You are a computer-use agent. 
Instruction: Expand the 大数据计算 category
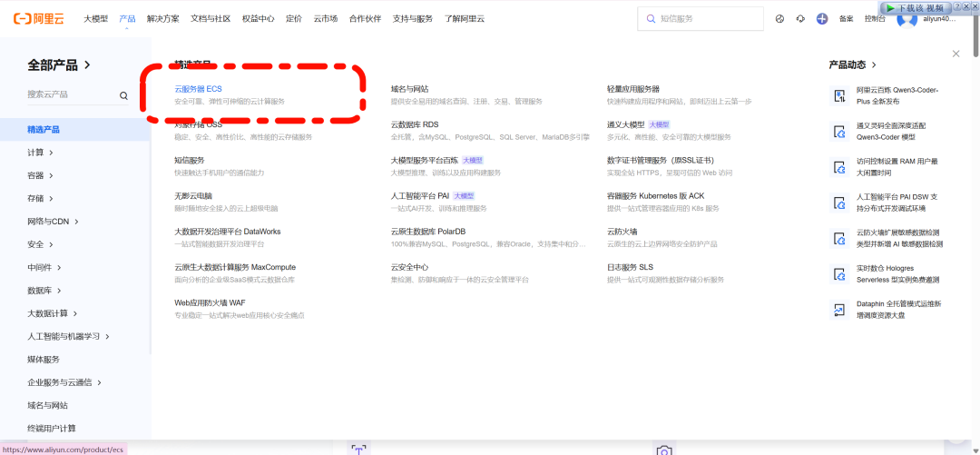click(x=53, y=313)
